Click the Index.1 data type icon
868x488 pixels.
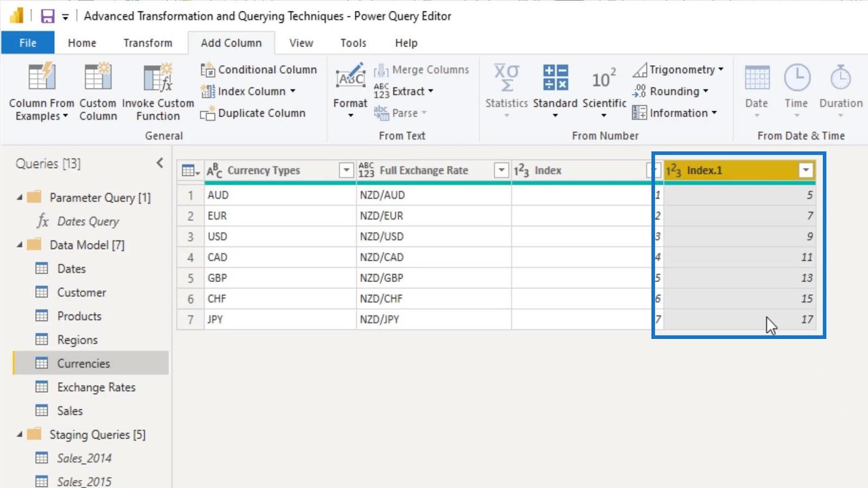(x=673, y=170)
